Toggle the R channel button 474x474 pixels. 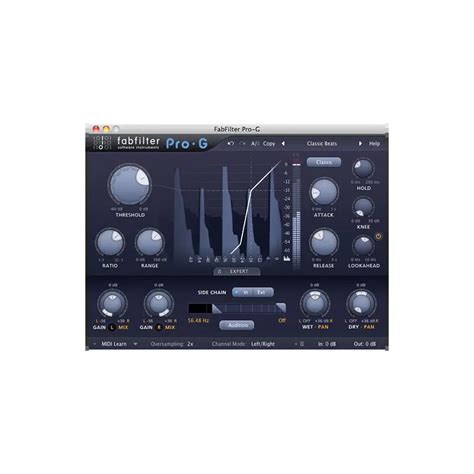click(159, 327)
